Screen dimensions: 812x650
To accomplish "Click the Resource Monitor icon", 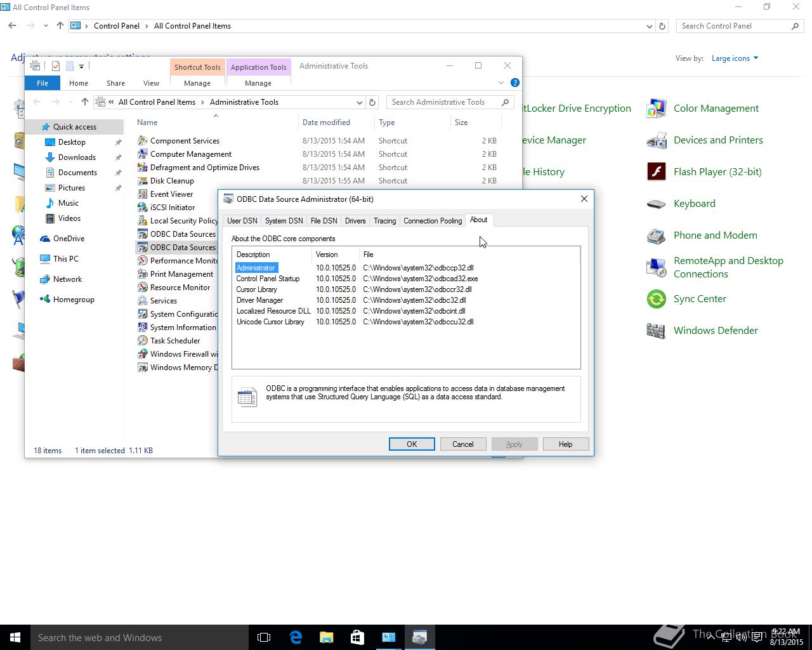I will 143,288.
